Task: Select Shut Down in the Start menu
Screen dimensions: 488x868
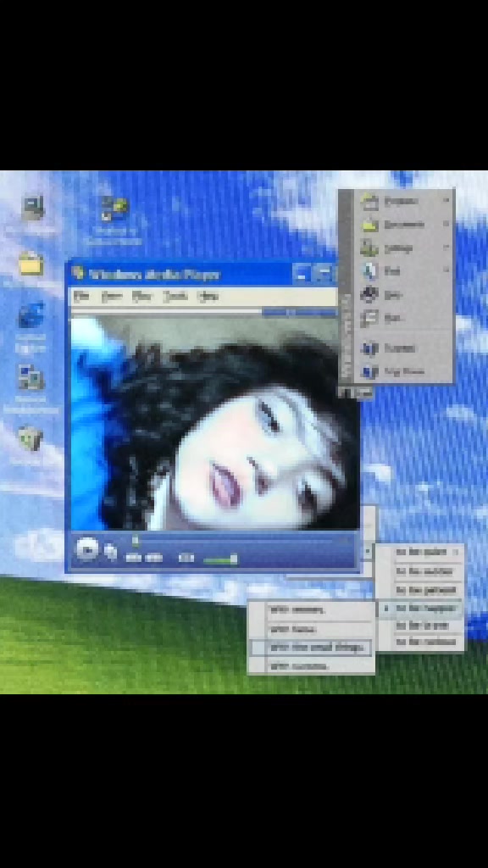Action: tap(403, 371)
